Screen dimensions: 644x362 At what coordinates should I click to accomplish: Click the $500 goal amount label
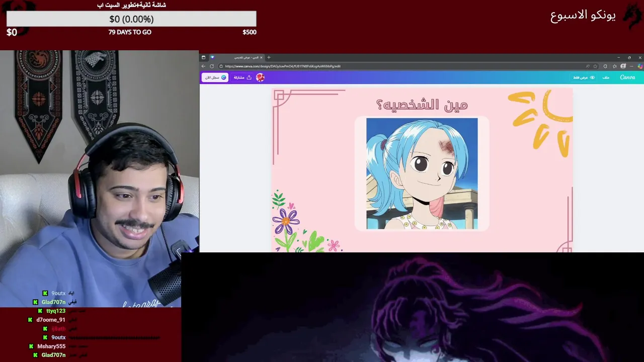tap(250, 32)
